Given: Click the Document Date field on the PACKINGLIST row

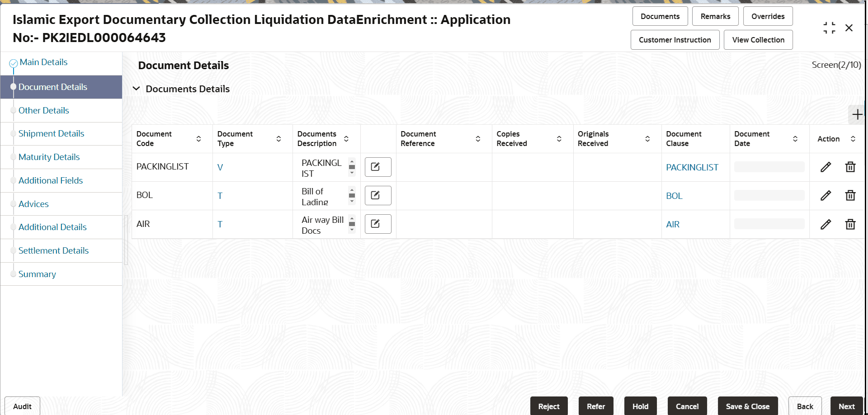Looking at the screenshot, I should click(x=769, y=167).
